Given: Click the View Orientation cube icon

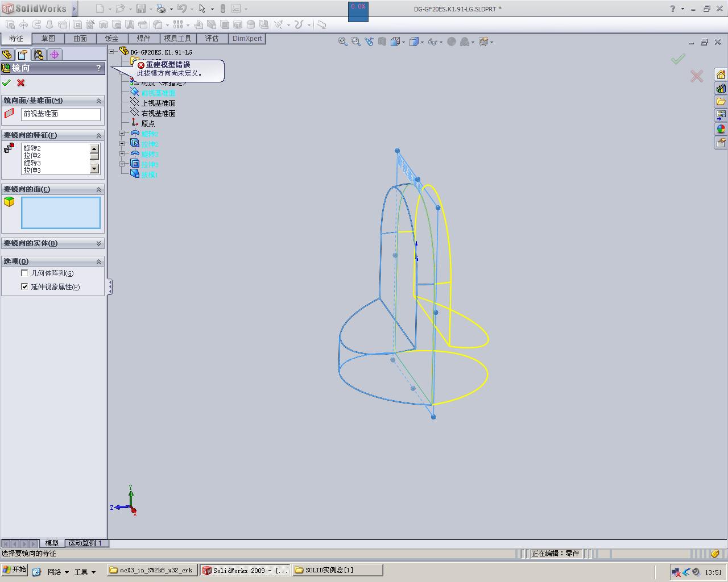Looking at the screenshot, I should click(x=395, y=41).
